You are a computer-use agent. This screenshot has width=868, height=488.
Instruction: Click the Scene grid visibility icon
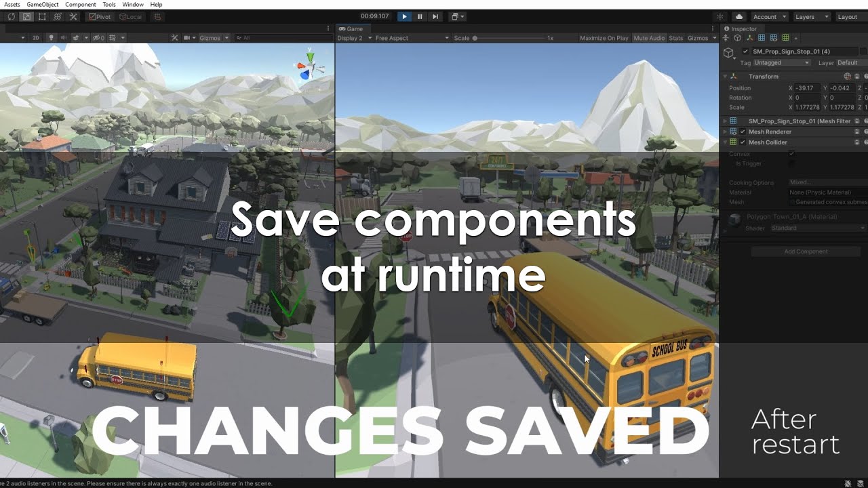pyautogui.click(x=113, y=38)
